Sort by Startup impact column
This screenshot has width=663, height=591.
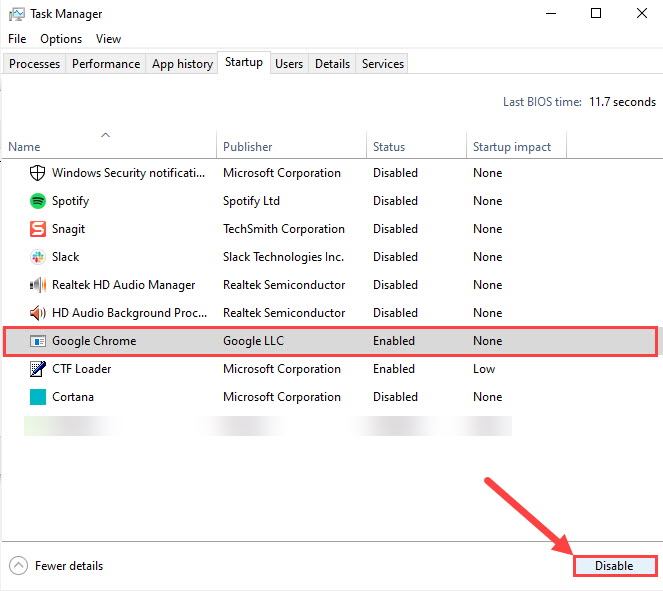tap(511, 147)
